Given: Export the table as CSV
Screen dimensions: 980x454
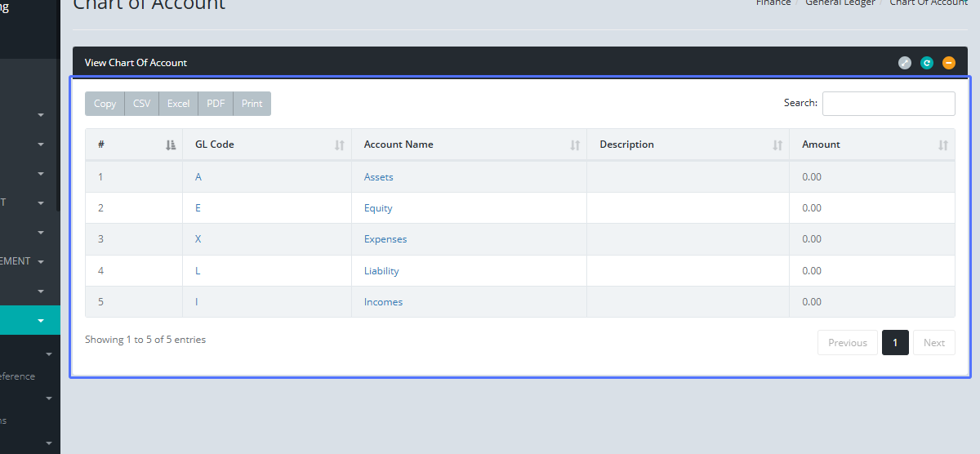Looking at the screenshot, I should click(x=142, y=104).
